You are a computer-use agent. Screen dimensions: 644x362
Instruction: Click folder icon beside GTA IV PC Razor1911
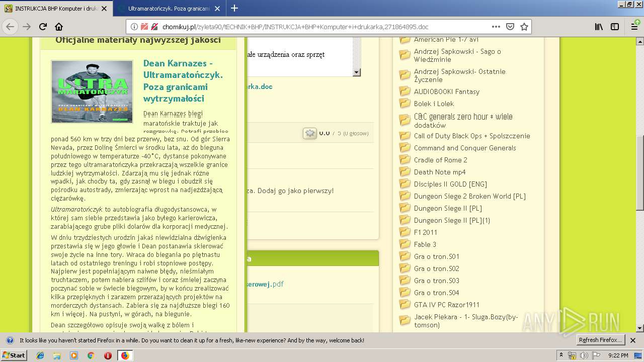pos(405,305)
